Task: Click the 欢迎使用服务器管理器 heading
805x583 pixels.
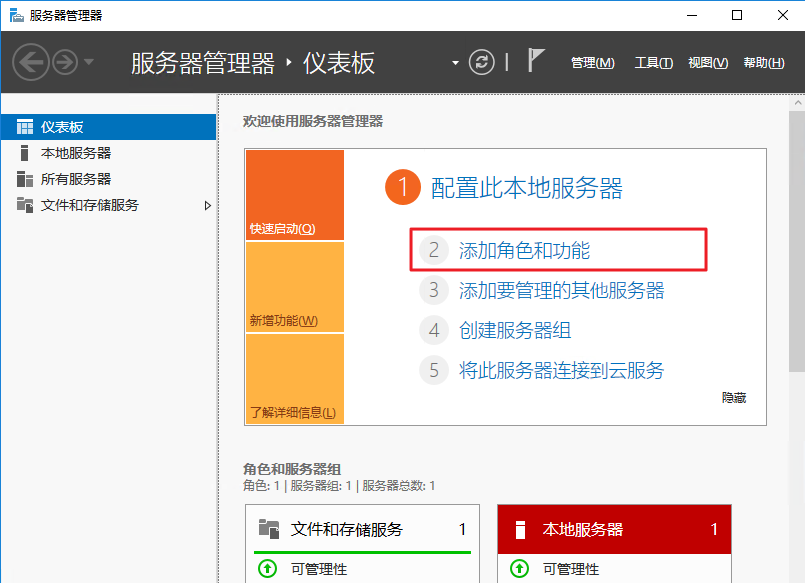Action: pos(313,121)
